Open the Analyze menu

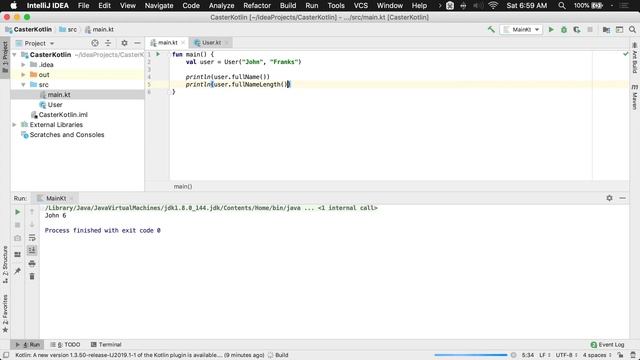221,6
